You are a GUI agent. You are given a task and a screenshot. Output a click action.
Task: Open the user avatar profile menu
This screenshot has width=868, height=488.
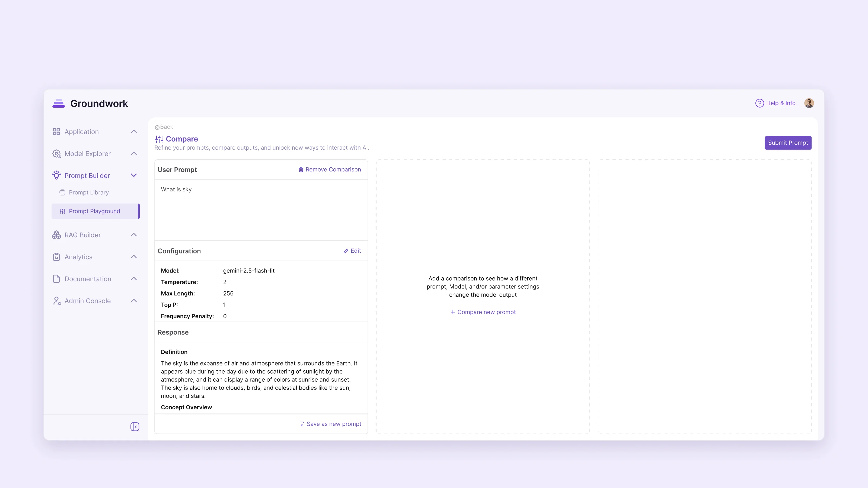click(809, 103)
